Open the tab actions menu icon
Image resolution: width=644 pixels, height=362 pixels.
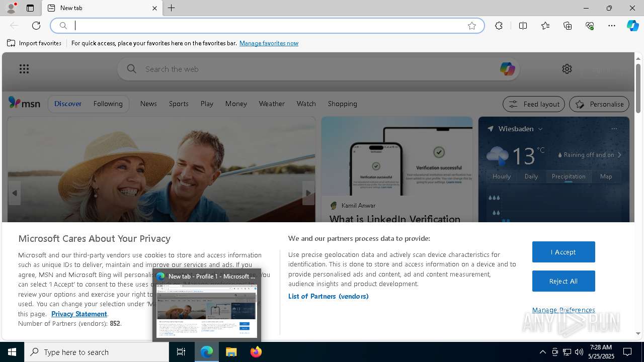click(x=30, y=8)
